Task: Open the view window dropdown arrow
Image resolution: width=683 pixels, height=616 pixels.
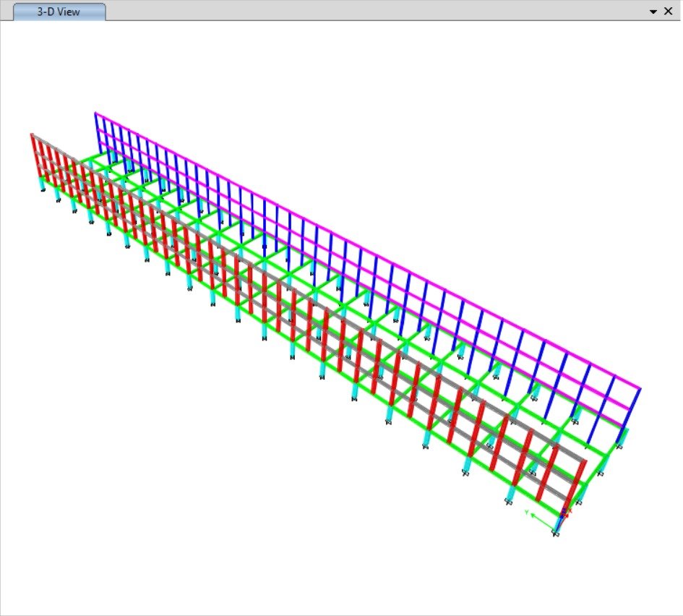Action: click(x=653, y=12)
